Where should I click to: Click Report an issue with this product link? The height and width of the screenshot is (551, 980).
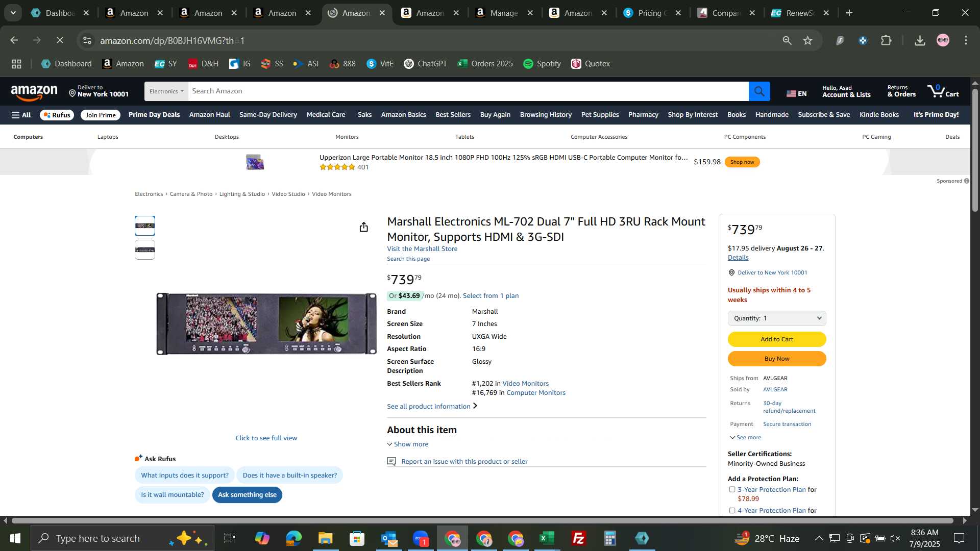pos(464,462)
